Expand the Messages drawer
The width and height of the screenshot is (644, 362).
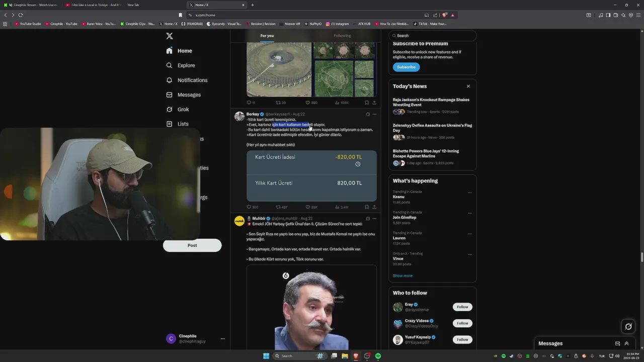[626, 343]
